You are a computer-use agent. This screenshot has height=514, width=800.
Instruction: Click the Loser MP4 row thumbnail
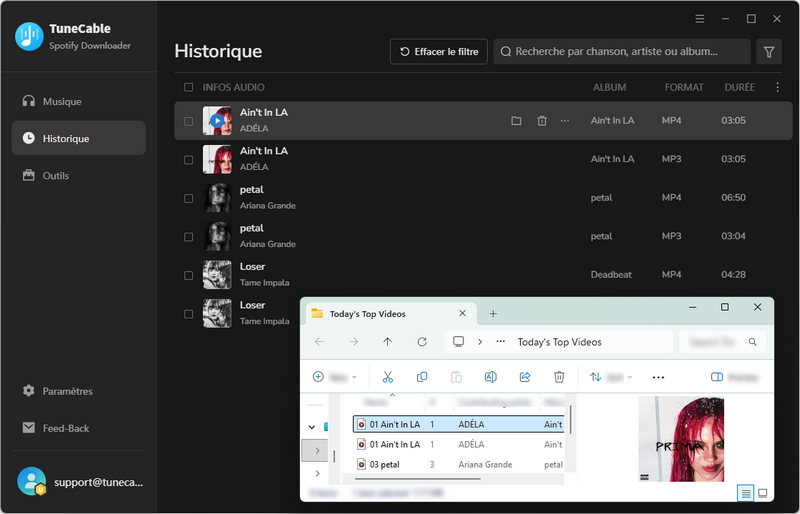[217, 275]
